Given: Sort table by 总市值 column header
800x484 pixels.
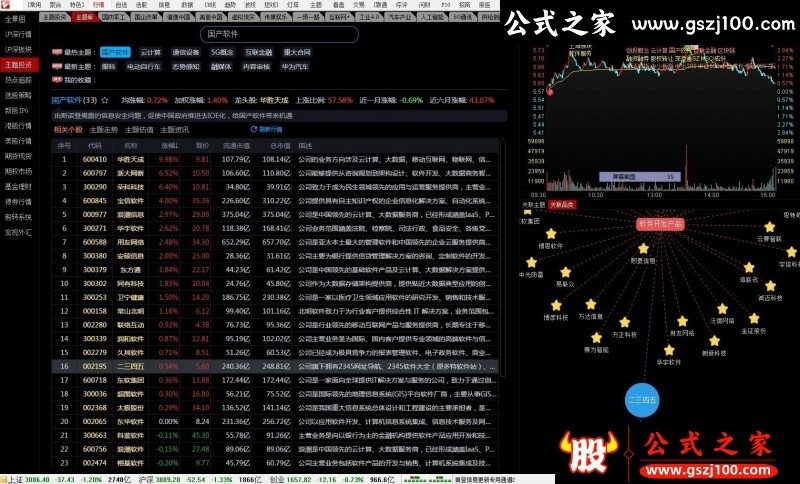Looking at the screenshot, I should coord(280,146).
